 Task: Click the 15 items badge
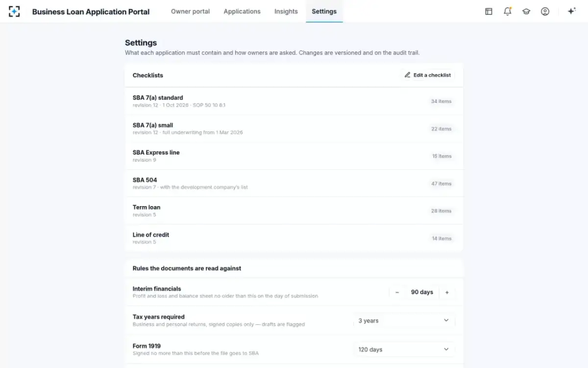(441, 157)
